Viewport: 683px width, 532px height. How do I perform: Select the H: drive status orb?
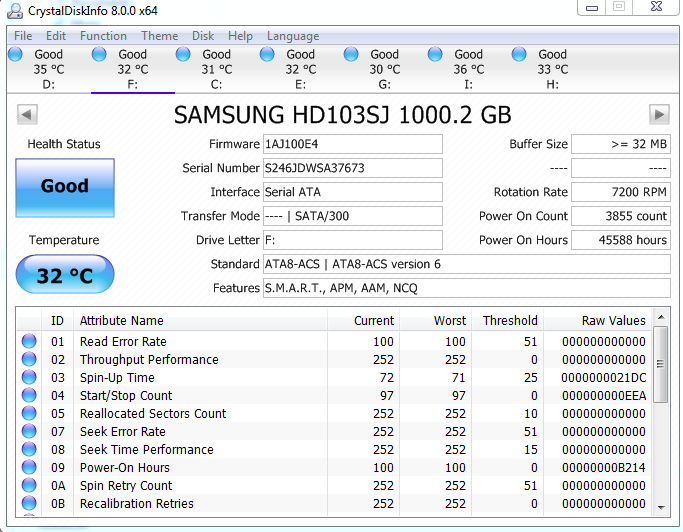tap(519, 55)
